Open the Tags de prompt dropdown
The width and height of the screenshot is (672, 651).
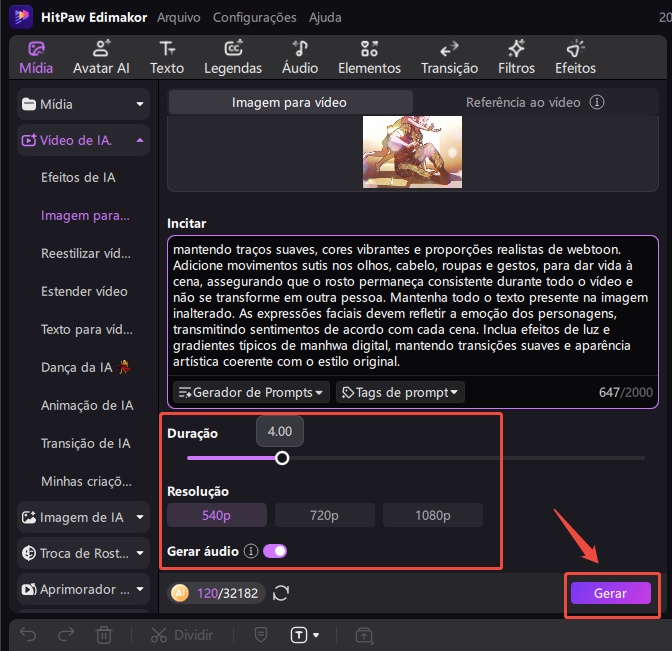click(x=400, y=392)
